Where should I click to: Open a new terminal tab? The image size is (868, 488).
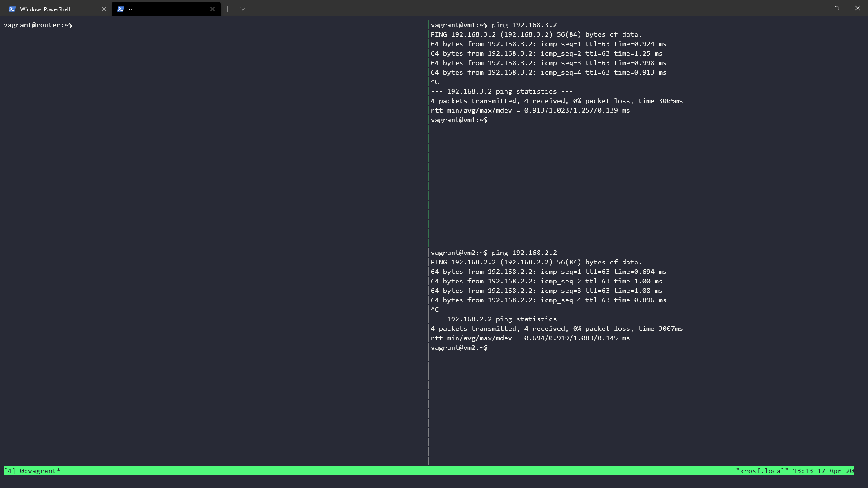(228, 9)
